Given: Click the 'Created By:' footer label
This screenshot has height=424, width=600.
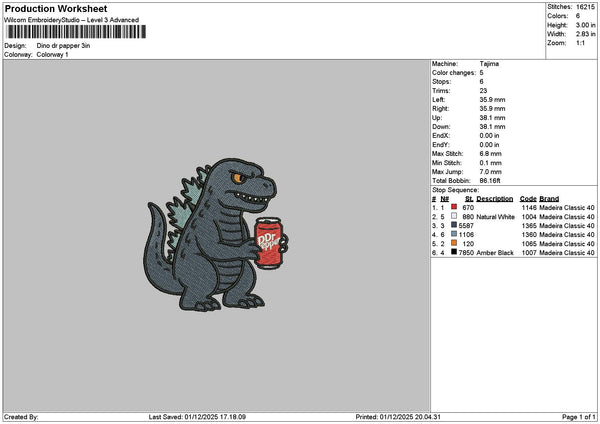Looking at the screenshot, I should click(x=21, y=417).
